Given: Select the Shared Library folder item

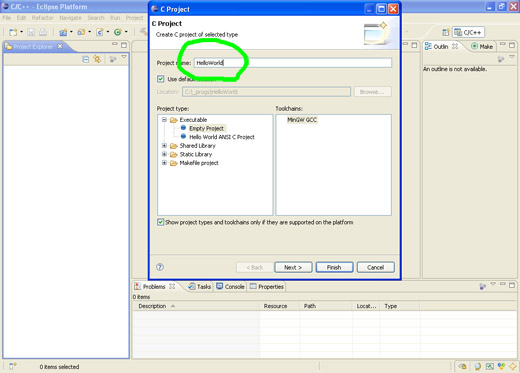Looking at the screenshot, I should pos(197,146).
